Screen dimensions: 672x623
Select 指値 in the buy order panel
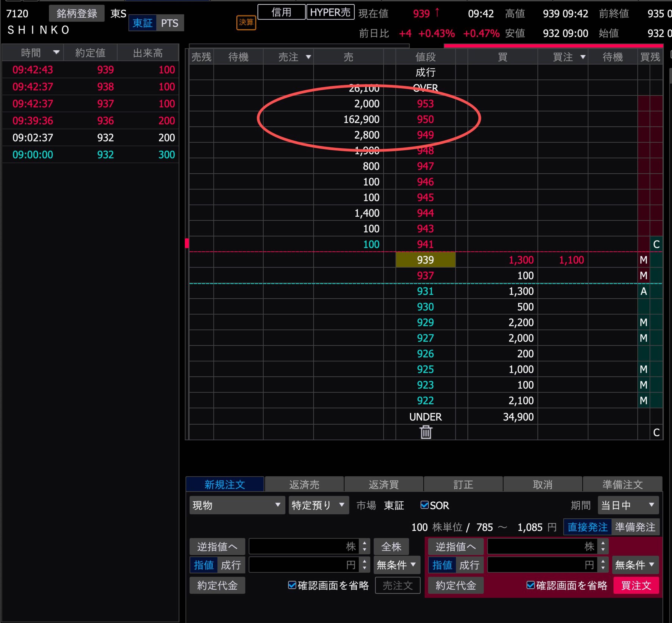tap(442, 565)
